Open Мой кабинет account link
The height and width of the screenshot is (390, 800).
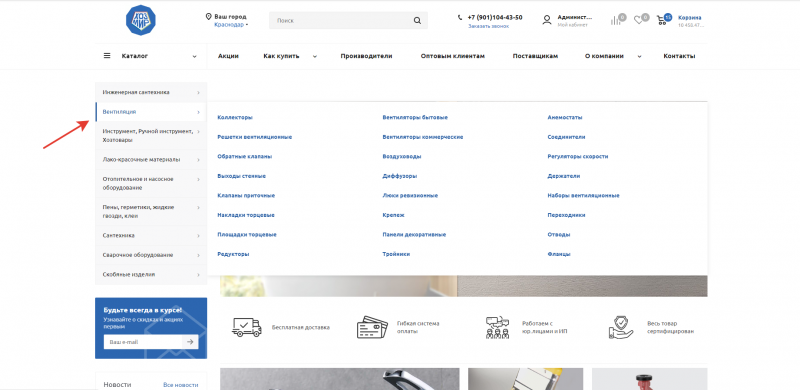[x=572, y=25]
